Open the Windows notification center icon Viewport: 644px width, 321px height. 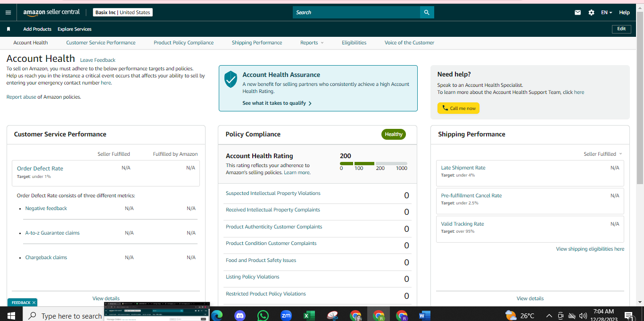(x=629, y=316)
